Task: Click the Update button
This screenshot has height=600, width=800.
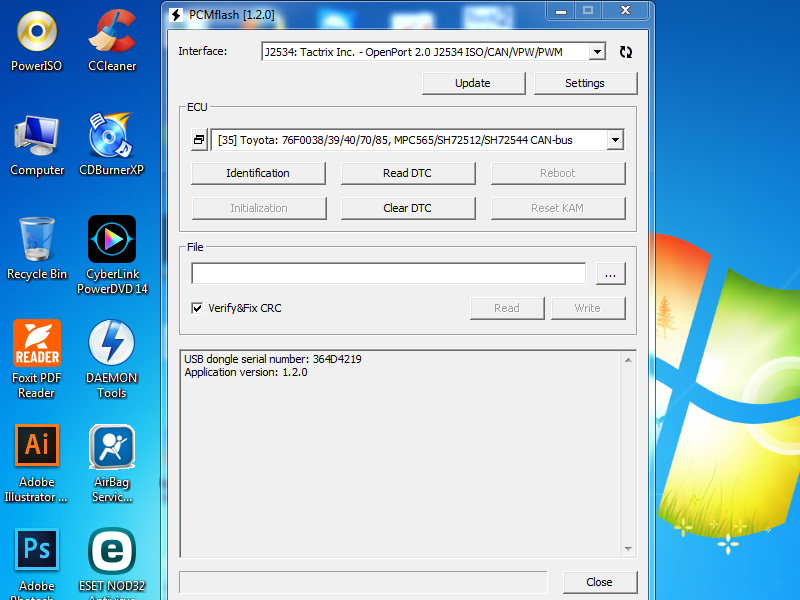Action: pyautogui.click(x=473, y=83)
